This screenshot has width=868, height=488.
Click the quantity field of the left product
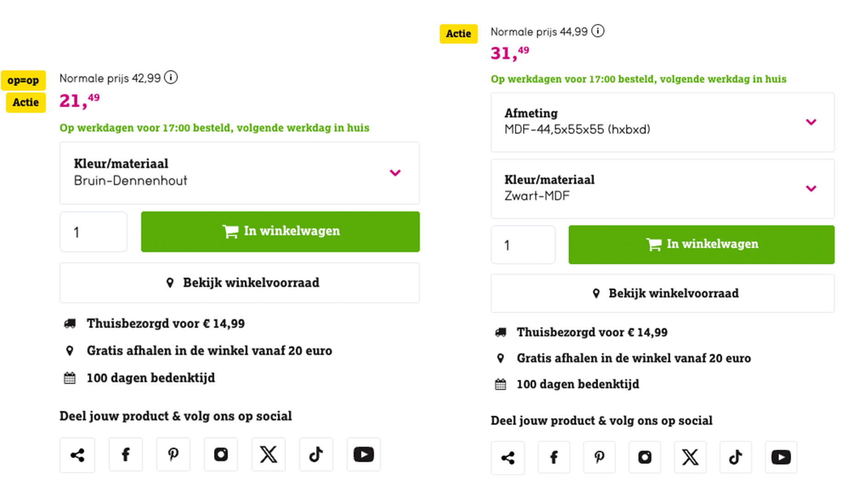coord(93,231)
